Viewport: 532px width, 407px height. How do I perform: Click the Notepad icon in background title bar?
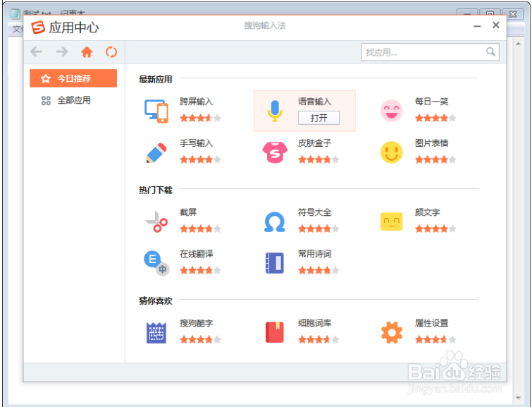tap(15, 14)
